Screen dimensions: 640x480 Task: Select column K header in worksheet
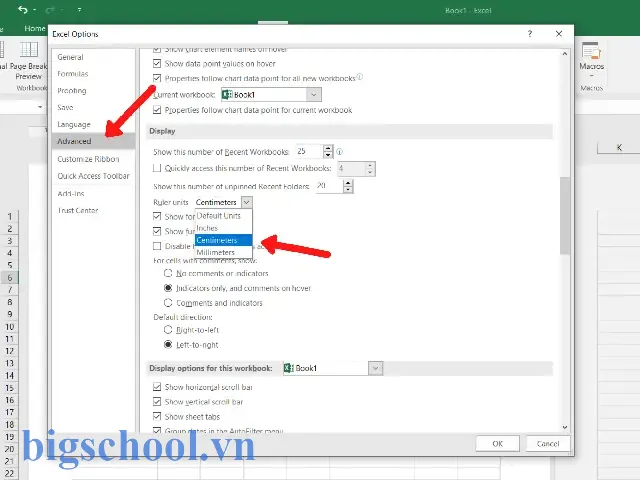[x=618, y=147]
